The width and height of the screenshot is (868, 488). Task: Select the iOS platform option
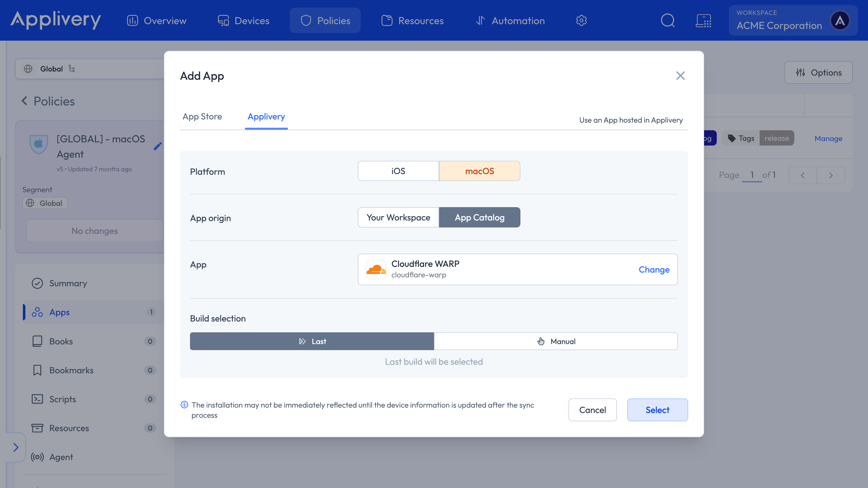pyautogui.click(x=398, y=171)
